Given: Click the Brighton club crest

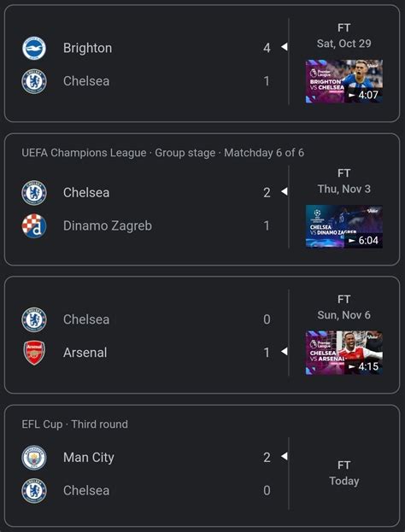Looking at the screenshot, I should click(34, 48).
